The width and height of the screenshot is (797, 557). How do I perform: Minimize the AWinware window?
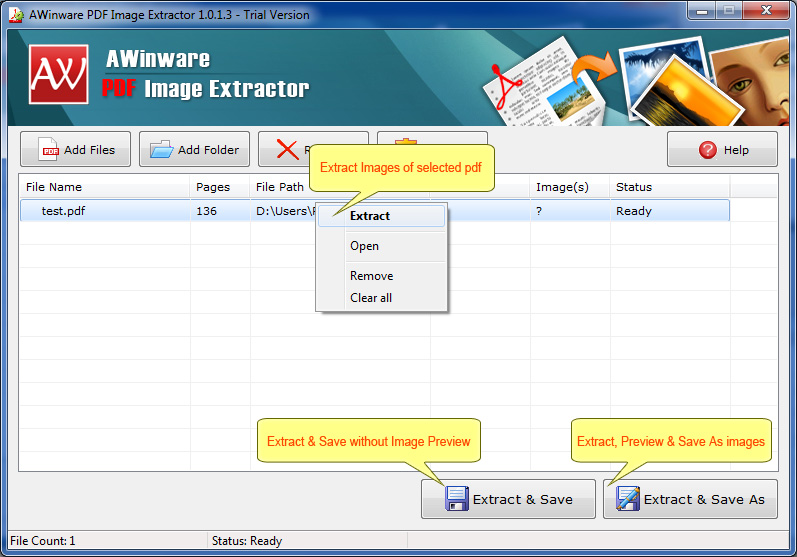pyautogui.click(x=702, y=11)
